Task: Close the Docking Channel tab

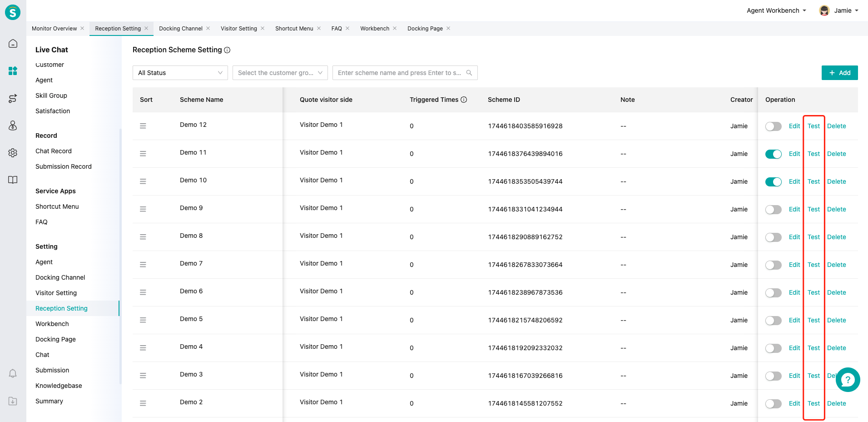Action: pyautogui.click(x=208, y=28)
